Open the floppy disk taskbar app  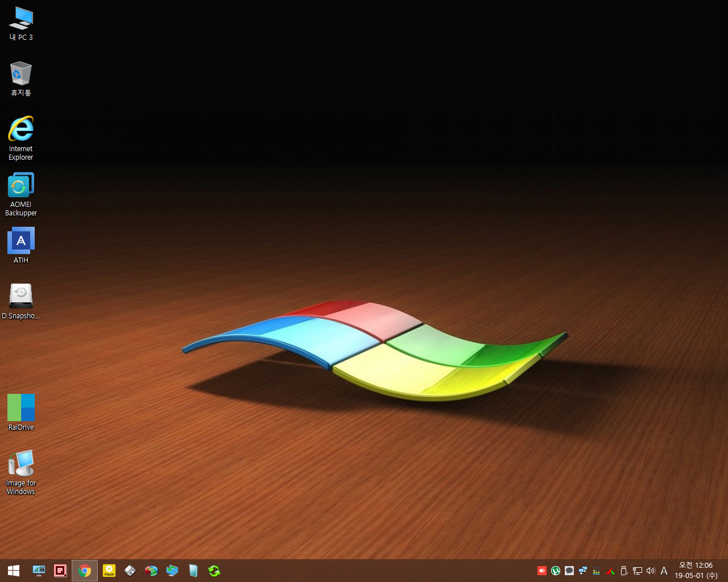(130, 571)
